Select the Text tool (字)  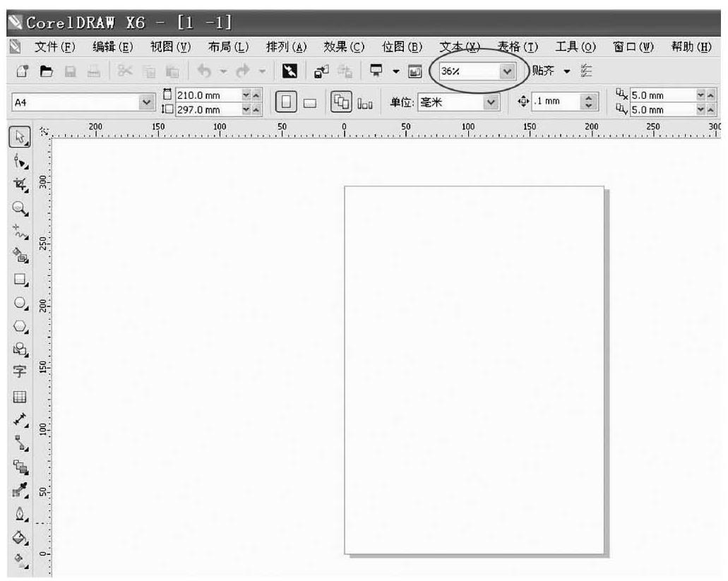pos(20,372)
